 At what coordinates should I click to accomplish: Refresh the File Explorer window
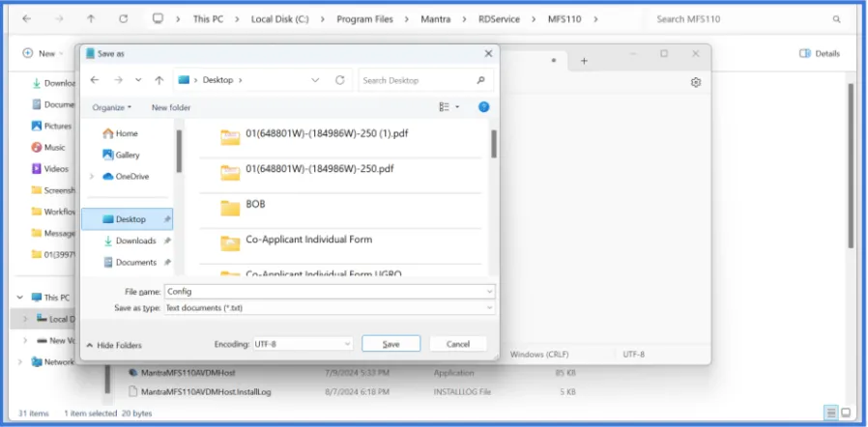(x=123, y=18)
